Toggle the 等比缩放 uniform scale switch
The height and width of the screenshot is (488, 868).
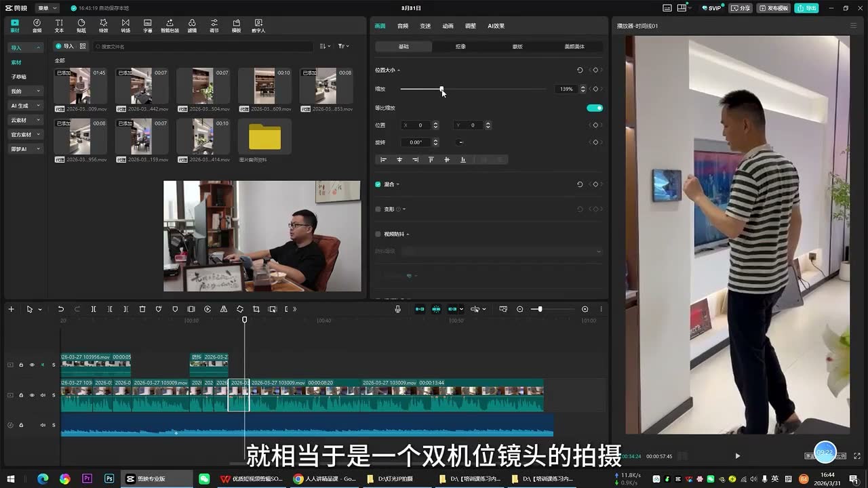coord(595,108)
